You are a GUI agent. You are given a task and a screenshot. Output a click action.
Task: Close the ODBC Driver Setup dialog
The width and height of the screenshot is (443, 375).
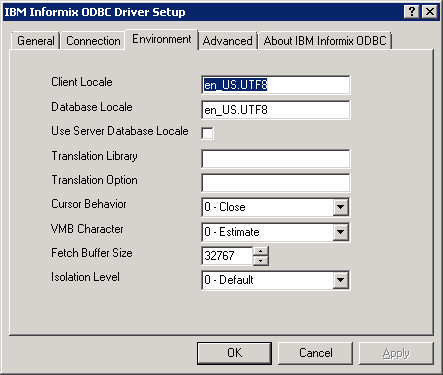click(430, 12)
